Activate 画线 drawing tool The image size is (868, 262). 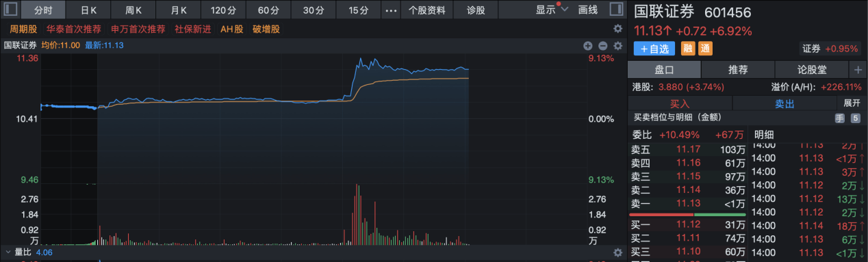coord(588,10)
